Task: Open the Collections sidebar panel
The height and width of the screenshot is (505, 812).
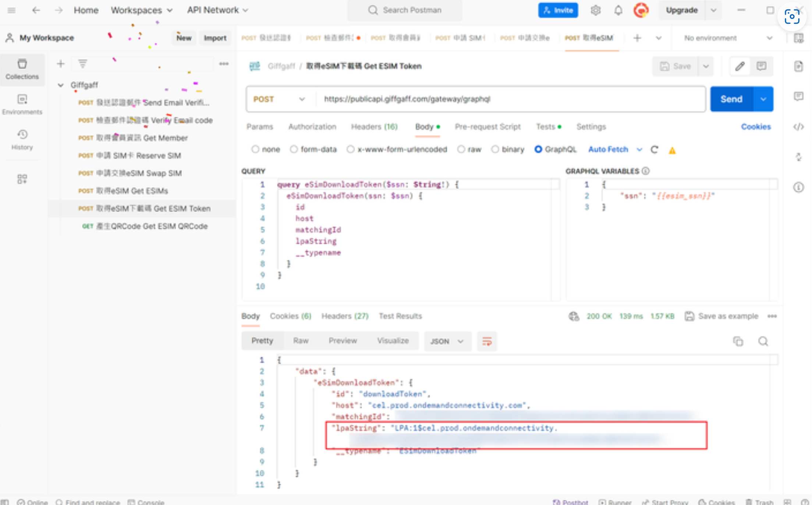Action: pos(22,69)
